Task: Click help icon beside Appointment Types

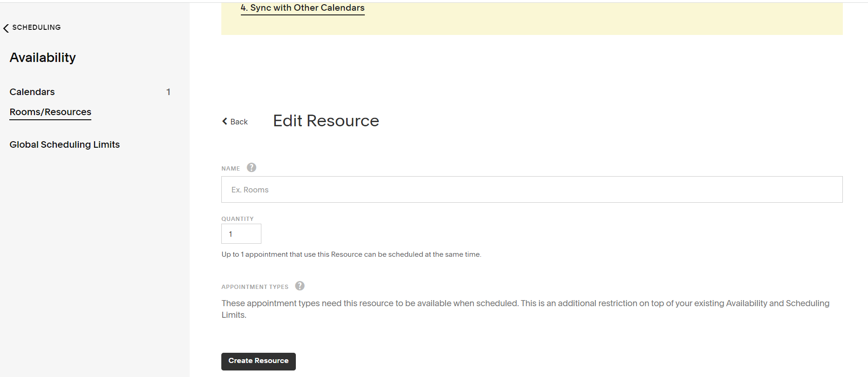Action: coord(300,286)
